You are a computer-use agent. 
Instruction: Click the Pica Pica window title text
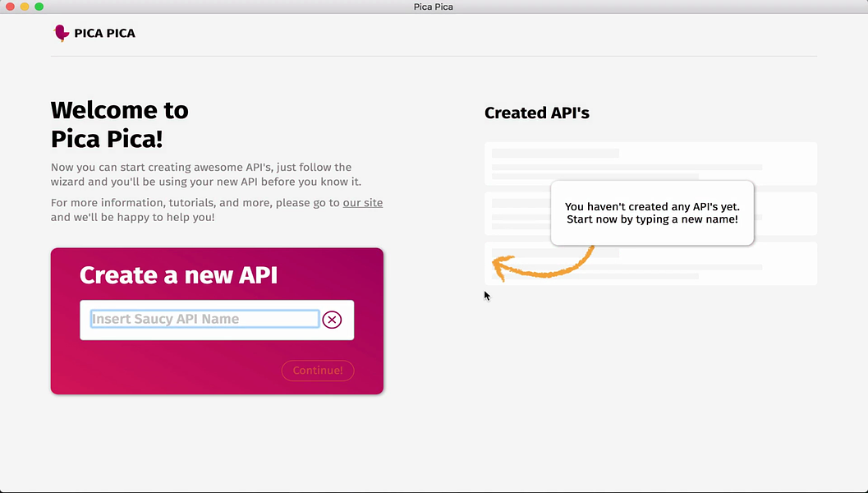pos(434,7)
